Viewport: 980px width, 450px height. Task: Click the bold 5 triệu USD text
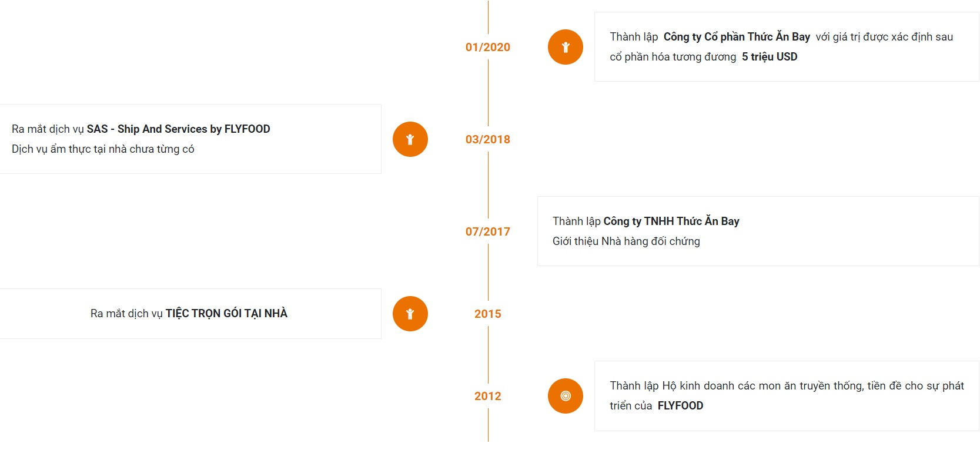click(x=770, y=56)
